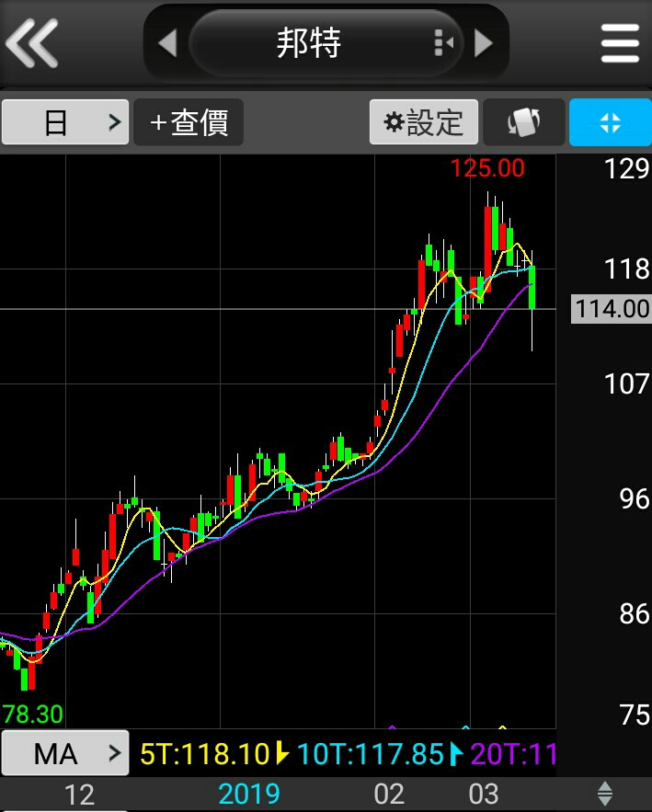Tap the 20T moving average label
The width and height of the screenshot is (652, 812).
pyautogui.click(x=513, y=753)
